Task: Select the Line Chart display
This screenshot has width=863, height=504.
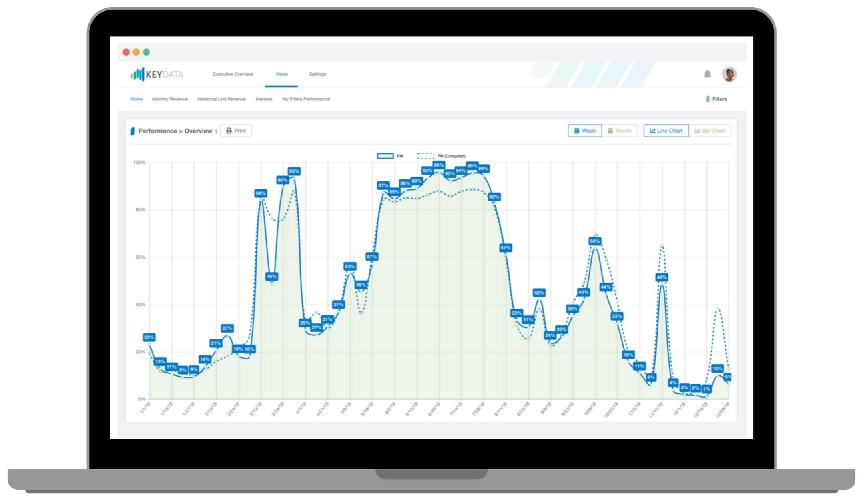Action: [666, 131]
